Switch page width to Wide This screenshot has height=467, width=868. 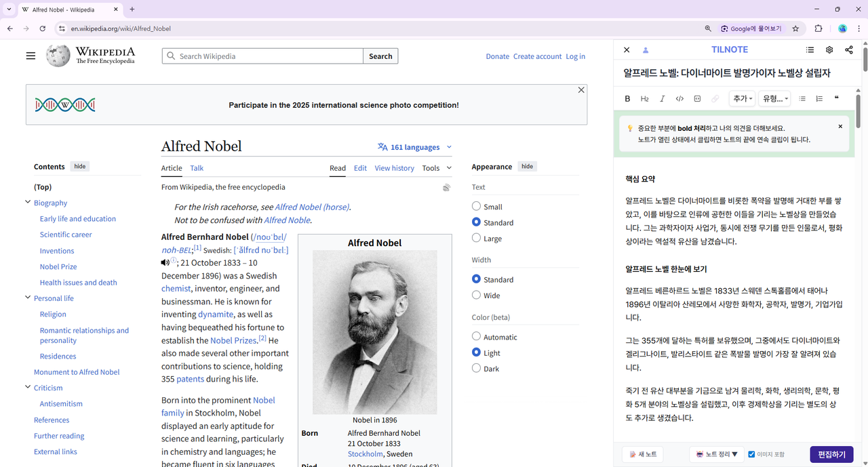coord(476,295)
